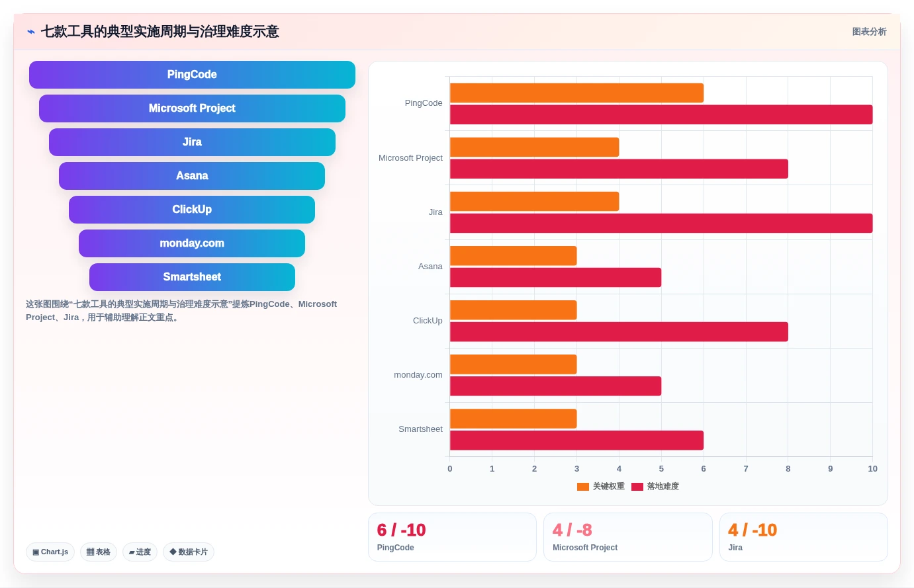Select the ClickUp funnel bar
Image resolution: width=914 pixels, height=588 pixels.
[x=192, y=210]
